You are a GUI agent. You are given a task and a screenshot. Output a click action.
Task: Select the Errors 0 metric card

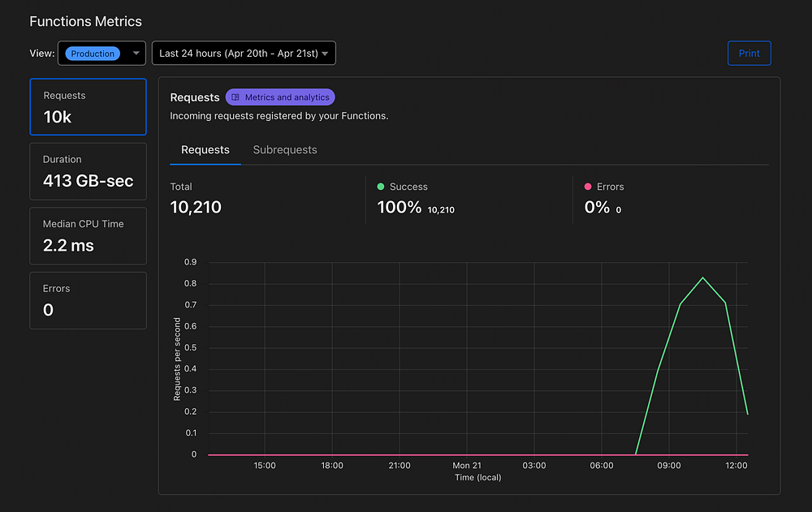click(88, 301)
